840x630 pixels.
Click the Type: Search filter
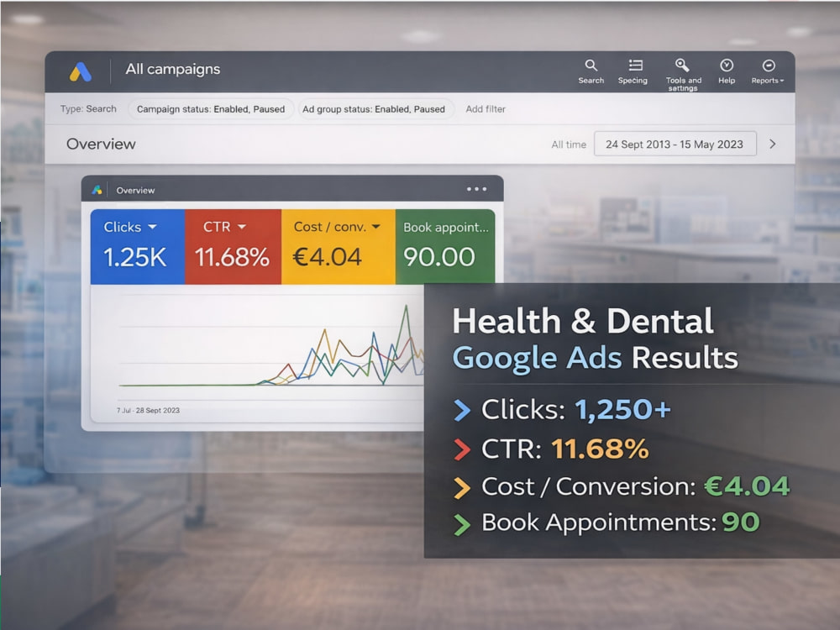point(88,108)
